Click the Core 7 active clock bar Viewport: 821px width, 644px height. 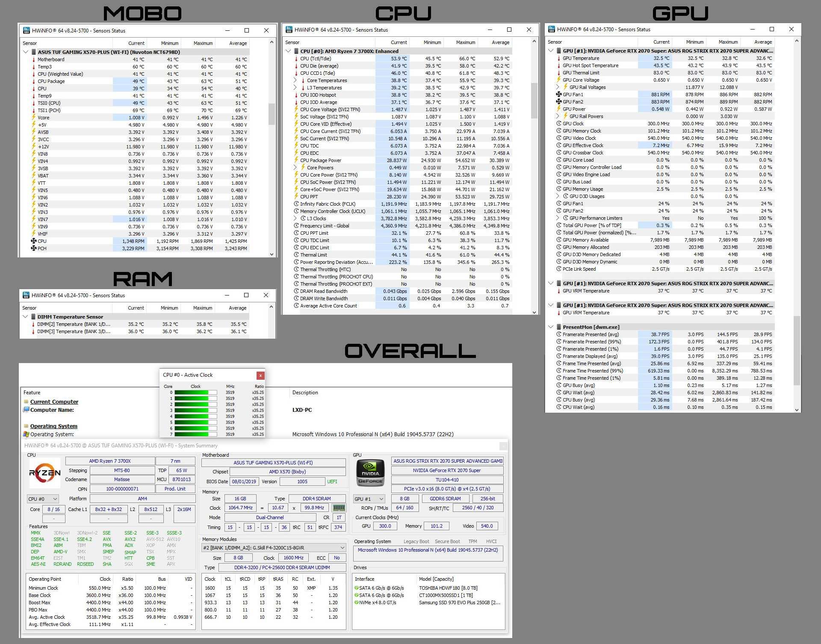point(195,434)
